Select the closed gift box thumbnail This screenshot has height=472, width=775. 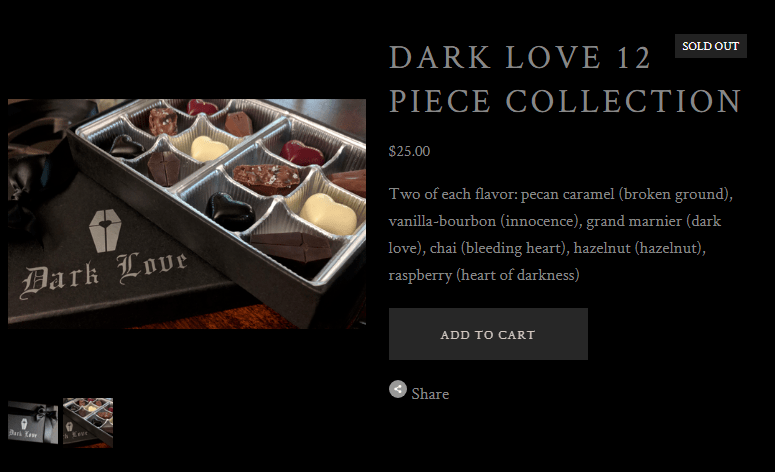pyautogui.click(x=33, y=423)
